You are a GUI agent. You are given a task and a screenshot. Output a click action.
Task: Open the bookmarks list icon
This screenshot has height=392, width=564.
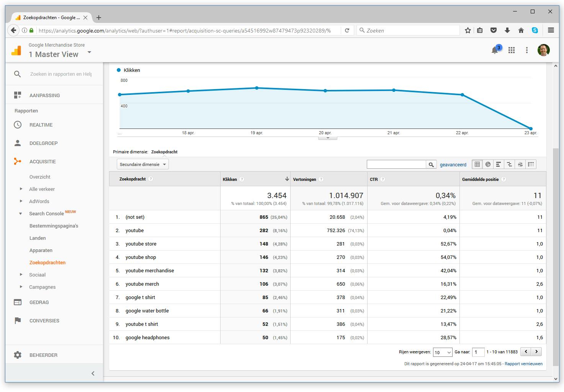(x=480, y=30)
